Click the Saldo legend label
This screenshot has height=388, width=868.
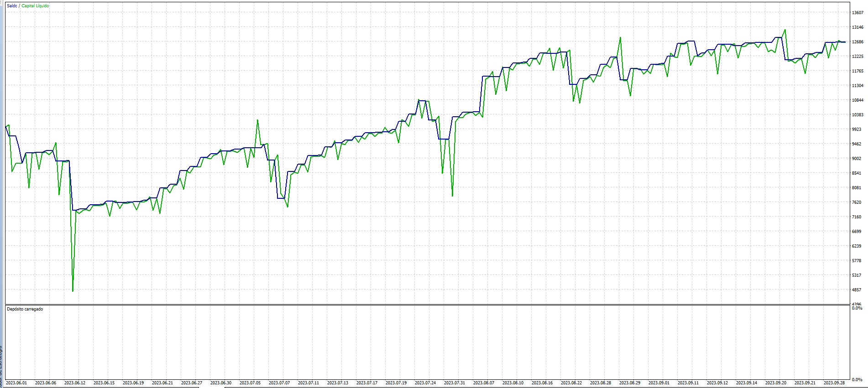[x=12, y=6]
